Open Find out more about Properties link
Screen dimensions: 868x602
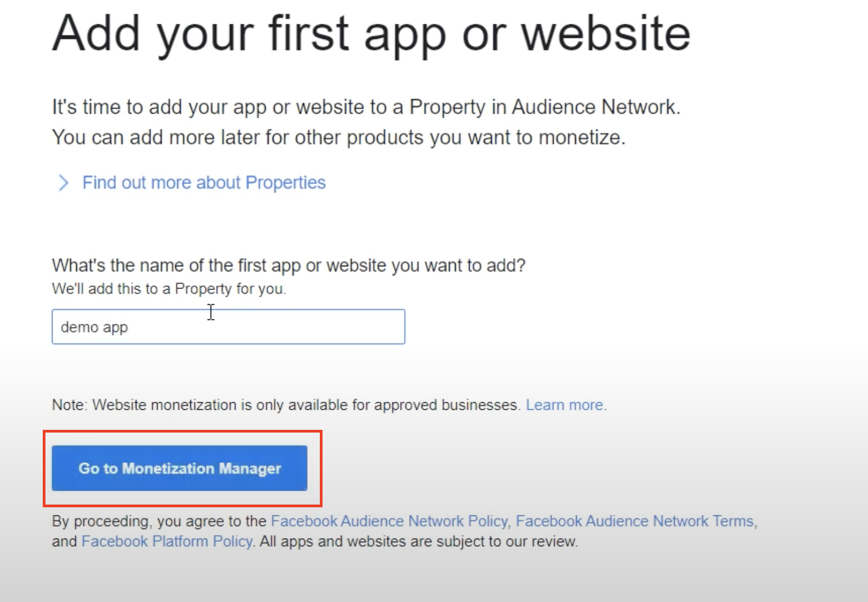[204, 183]
